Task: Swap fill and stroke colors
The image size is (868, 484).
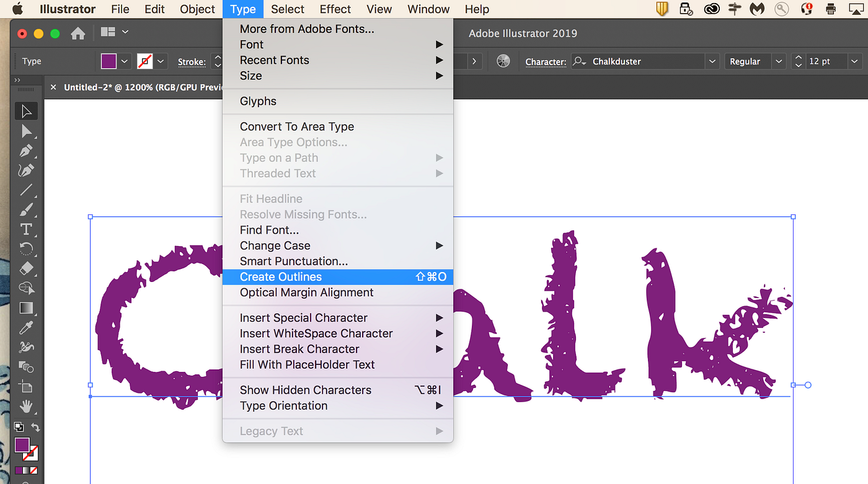Action: (35, 427)
